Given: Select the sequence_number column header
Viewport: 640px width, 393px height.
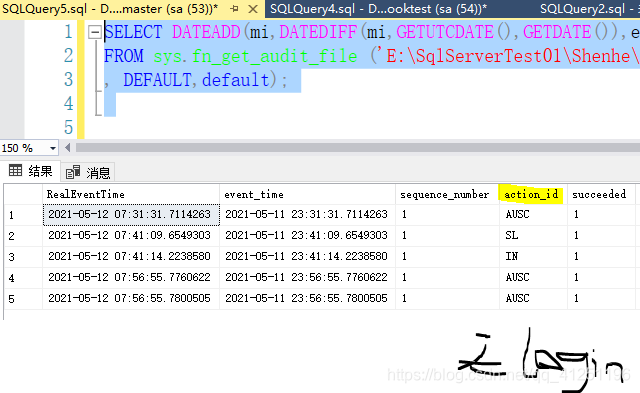Looking at the screenshot, I should (447, 194).
